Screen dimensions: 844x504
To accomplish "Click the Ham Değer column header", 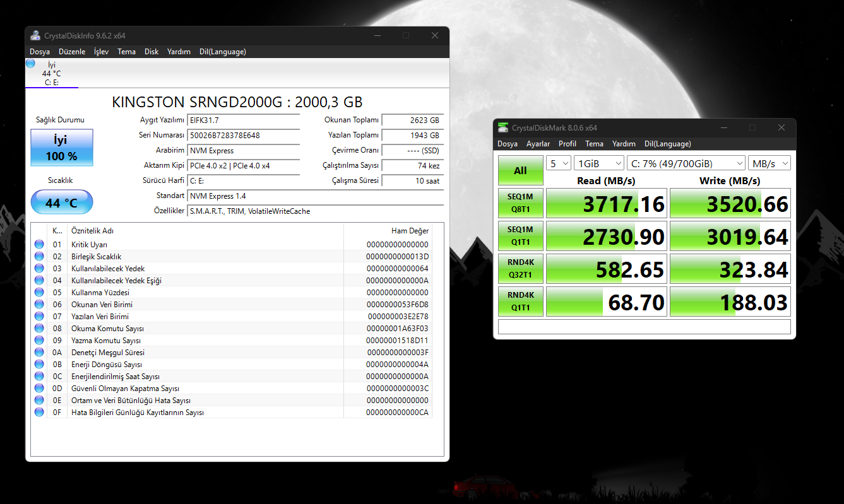I will point(388,231).
